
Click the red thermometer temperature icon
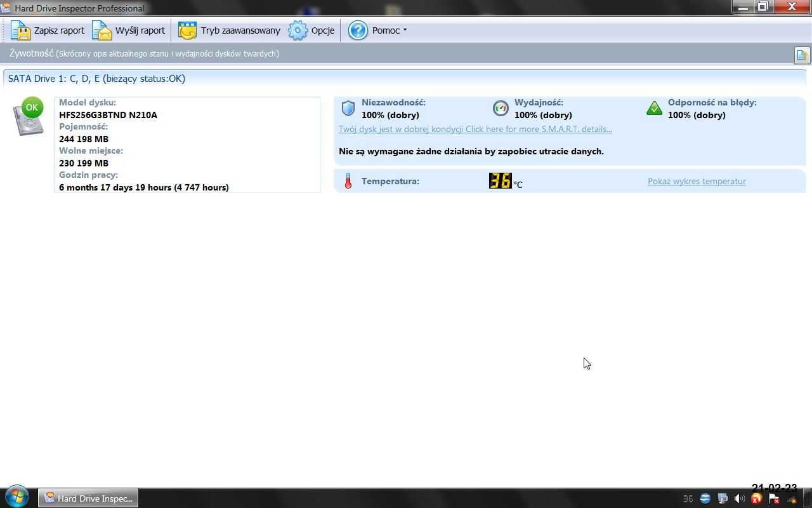tap(348, 182)
